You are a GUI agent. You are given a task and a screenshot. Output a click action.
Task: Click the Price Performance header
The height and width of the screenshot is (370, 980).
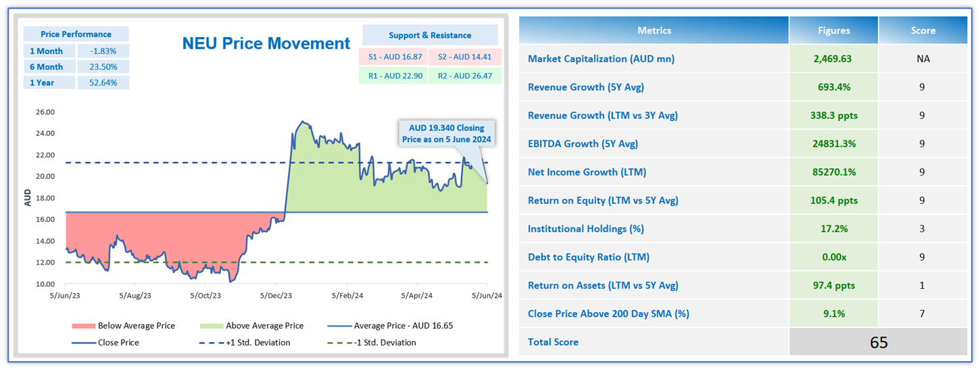tap(76, 34)
